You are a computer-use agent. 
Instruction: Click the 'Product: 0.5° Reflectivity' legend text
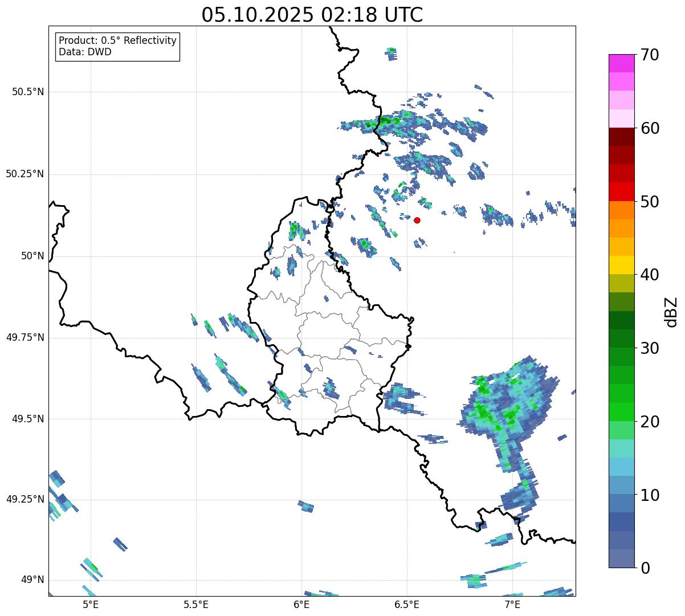(x=117, y=41)
